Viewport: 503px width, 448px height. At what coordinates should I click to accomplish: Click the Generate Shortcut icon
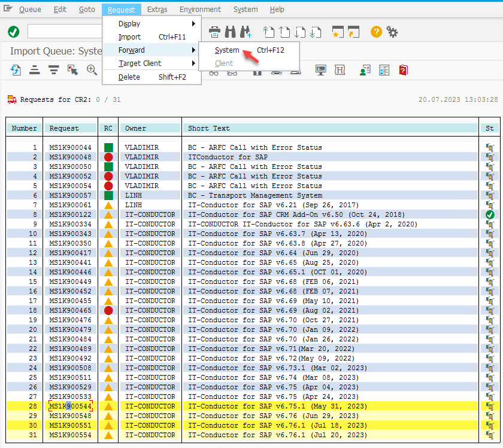[353, 32]
